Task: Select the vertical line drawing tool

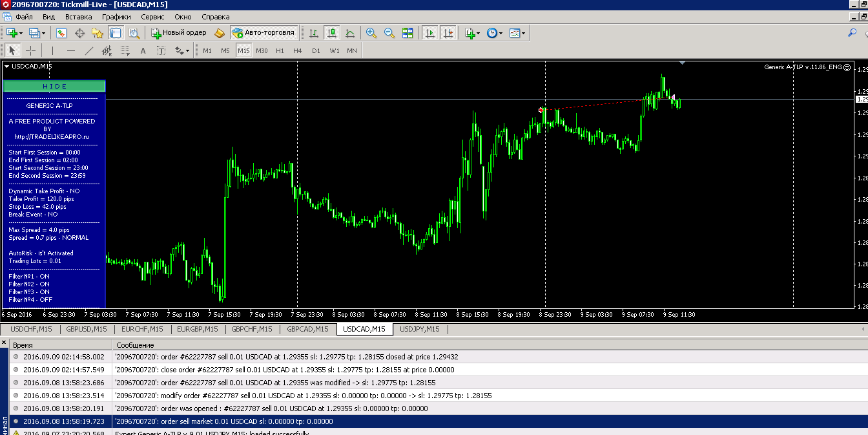Action: tap(53, 50)
